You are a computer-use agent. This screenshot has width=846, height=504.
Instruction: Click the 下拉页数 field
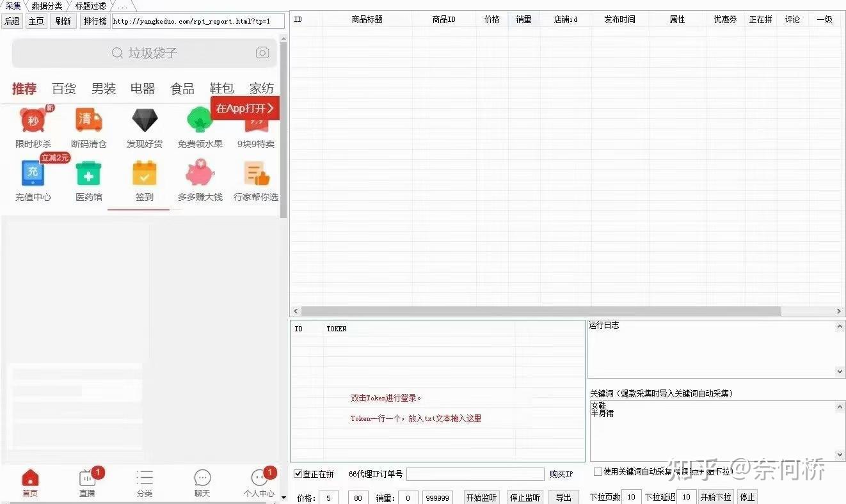pyautogui.click(x=631, y=498)
